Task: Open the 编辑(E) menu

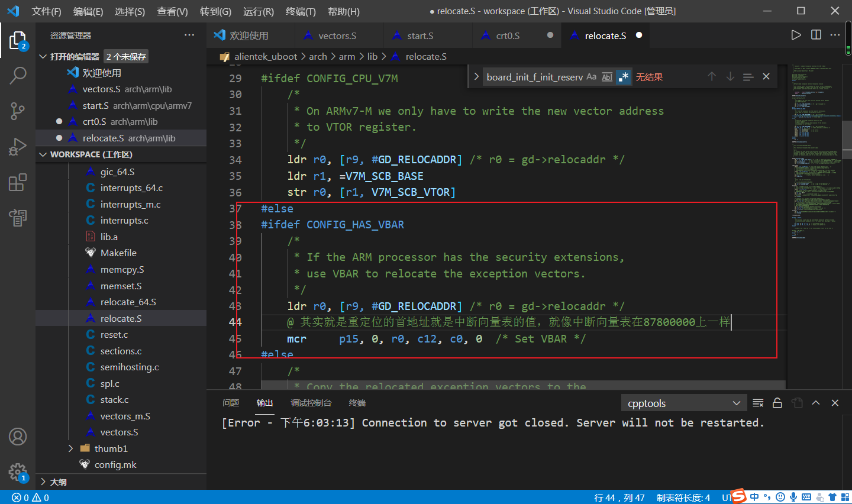Action: pos(88,11)
